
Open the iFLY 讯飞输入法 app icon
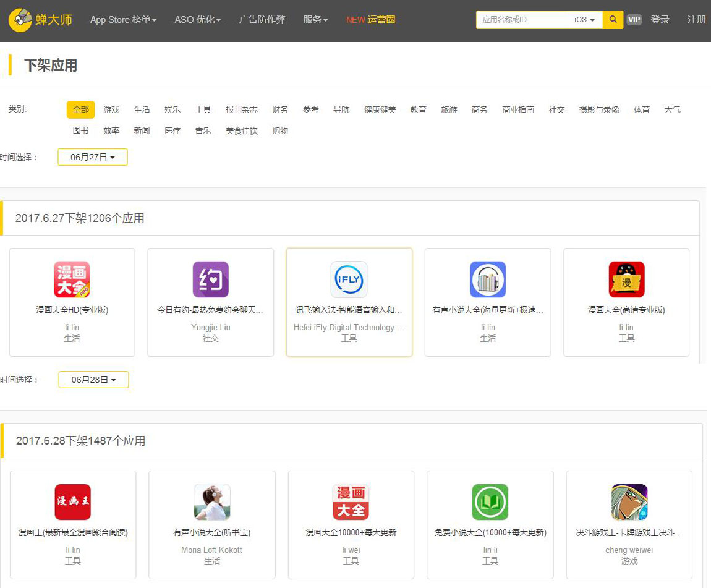[x=349, y=279]
